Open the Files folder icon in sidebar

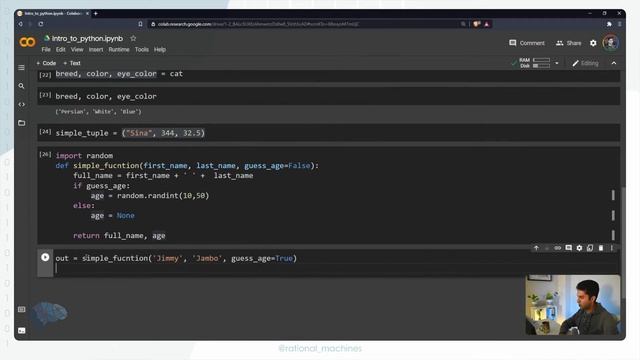point(22,123)
